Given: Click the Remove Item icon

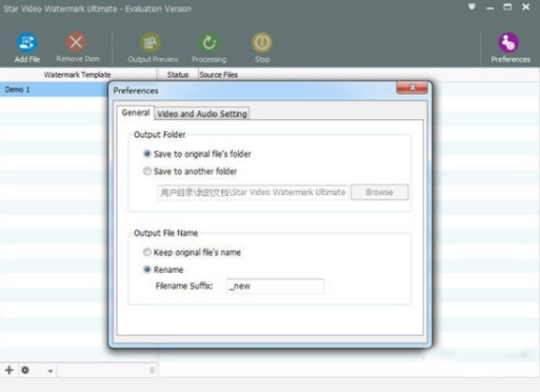Looking at the screenshot, I should click(x=76, y=42).
